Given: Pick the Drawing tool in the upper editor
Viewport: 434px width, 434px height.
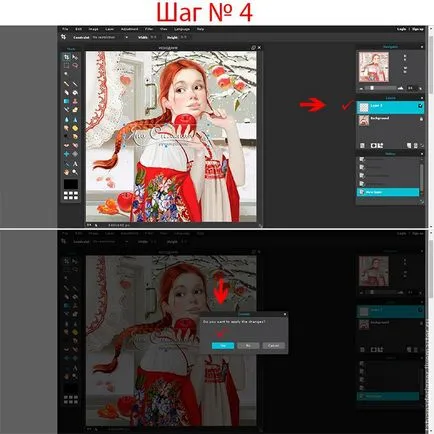Looking at the screenshot, I should click(x=75, y=109).
